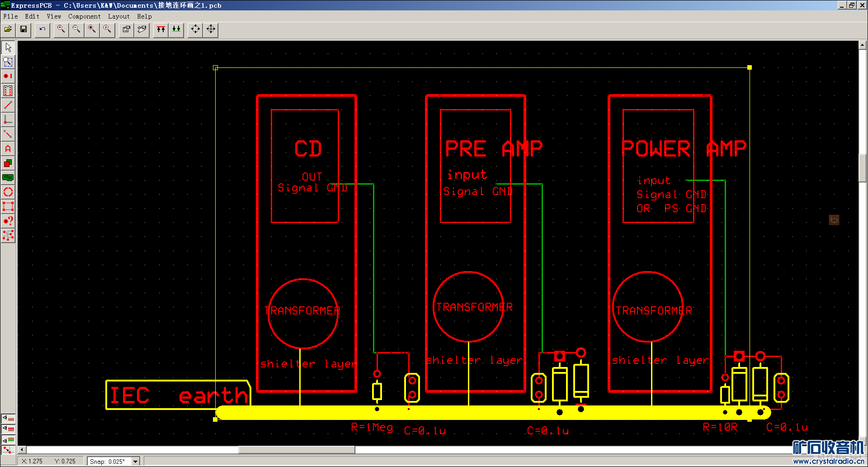
Task: Open the Help menu
Action: tap(145, 16)
